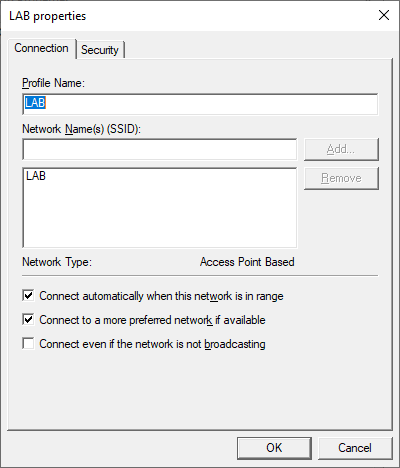Click empty space in the SSID list box
The image size is (400, 468).
tap(159, 217)
